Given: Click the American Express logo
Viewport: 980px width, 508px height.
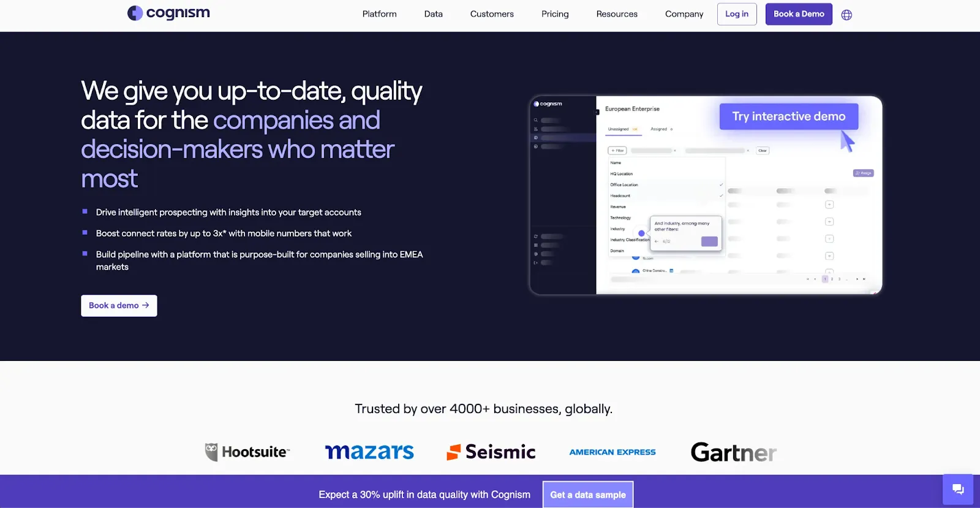Looking at the screenshot, I should 612,452.
